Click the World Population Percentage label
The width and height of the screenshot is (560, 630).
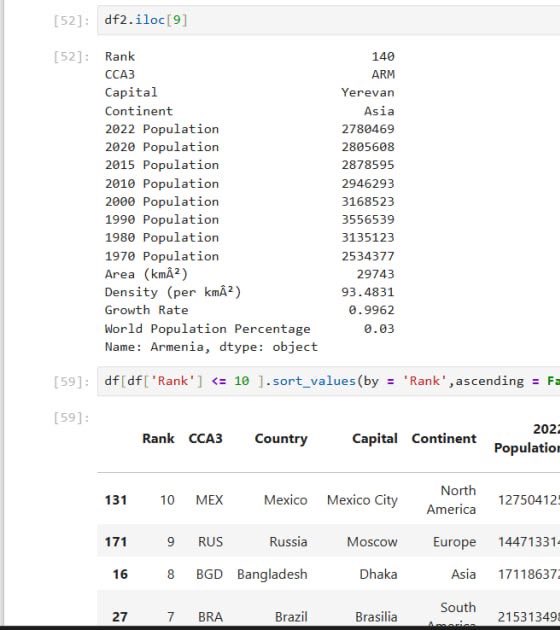pyautogui.click(x=207, y=329)
